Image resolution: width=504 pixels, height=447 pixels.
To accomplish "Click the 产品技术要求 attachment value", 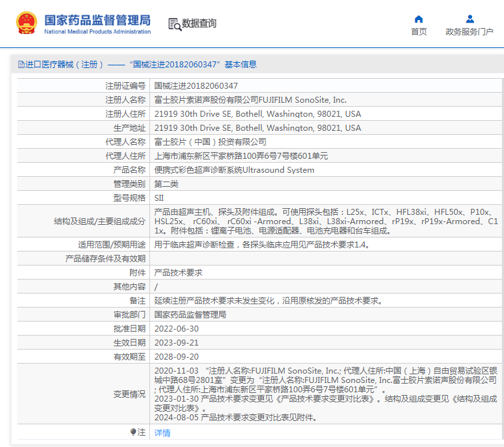I will click(x=179, y=273).
